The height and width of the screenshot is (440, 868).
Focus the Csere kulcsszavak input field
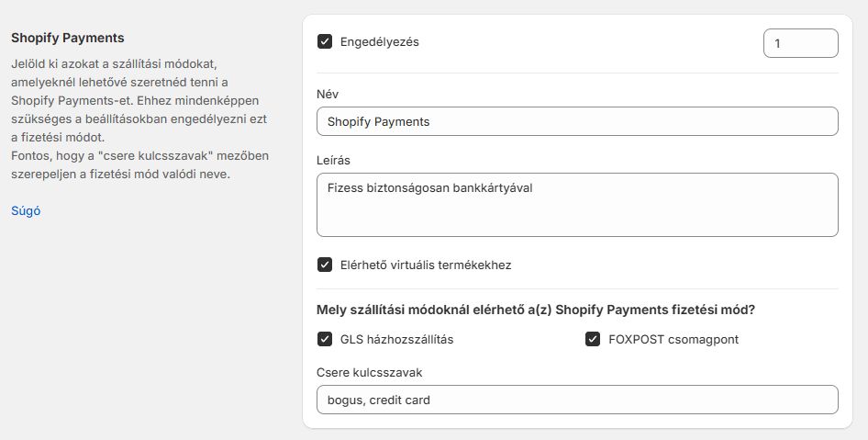click(576, 400)
